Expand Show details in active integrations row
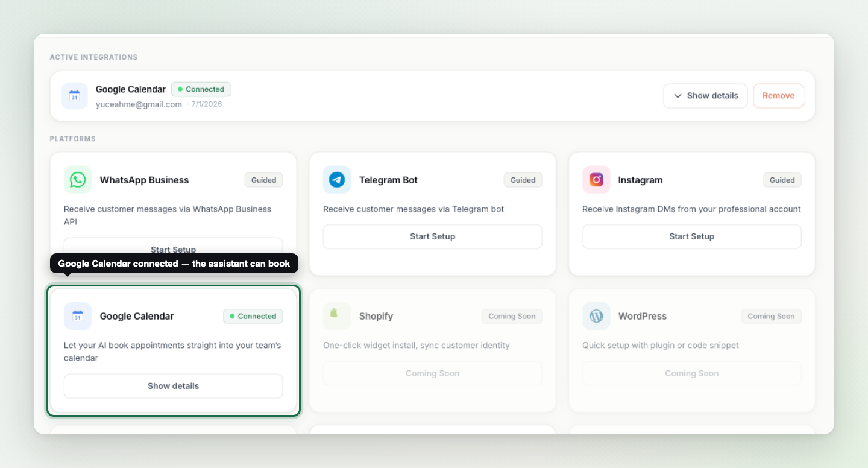This screenshot has width=868, height=468. point(705,96)
